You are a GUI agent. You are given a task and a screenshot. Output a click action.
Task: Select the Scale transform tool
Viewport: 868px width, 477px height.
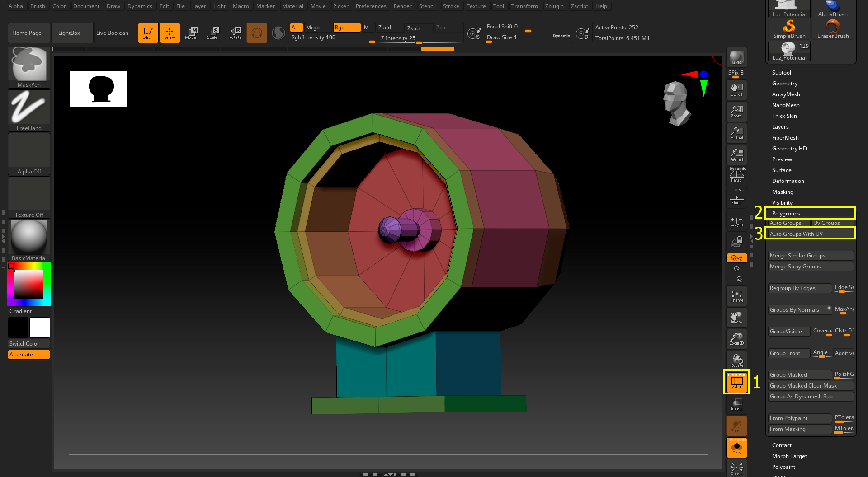[x=212, y=33]
